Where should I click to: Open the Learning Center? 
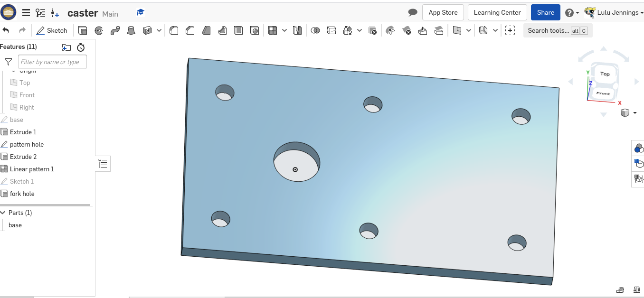click(x=497, y=12)
